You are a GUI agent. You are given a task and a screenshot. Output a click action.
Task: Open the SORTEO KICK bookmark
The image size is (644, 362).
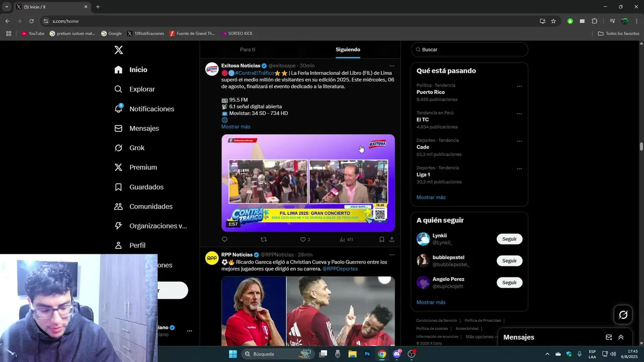(x=236, y=34)
